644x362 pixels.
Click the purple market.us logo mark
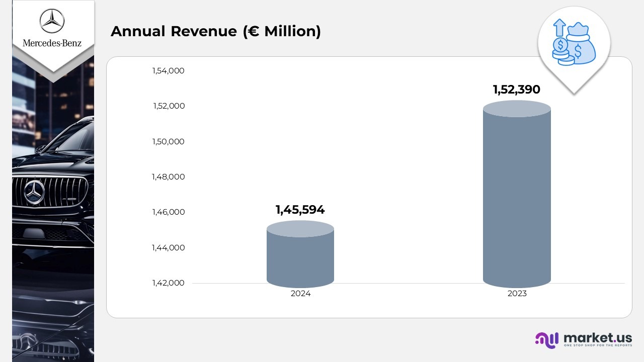547,340
